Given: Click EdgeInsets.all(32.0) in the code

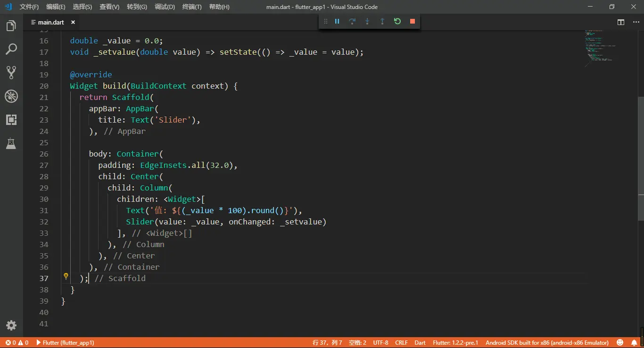Looking at the screenshot, I should 187,165.
